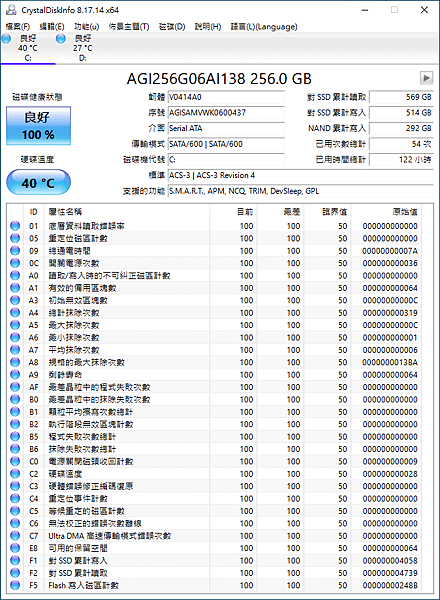This screenshot has width=440, height=600.
Task: Click the ID column header
Action: point(34,212)
